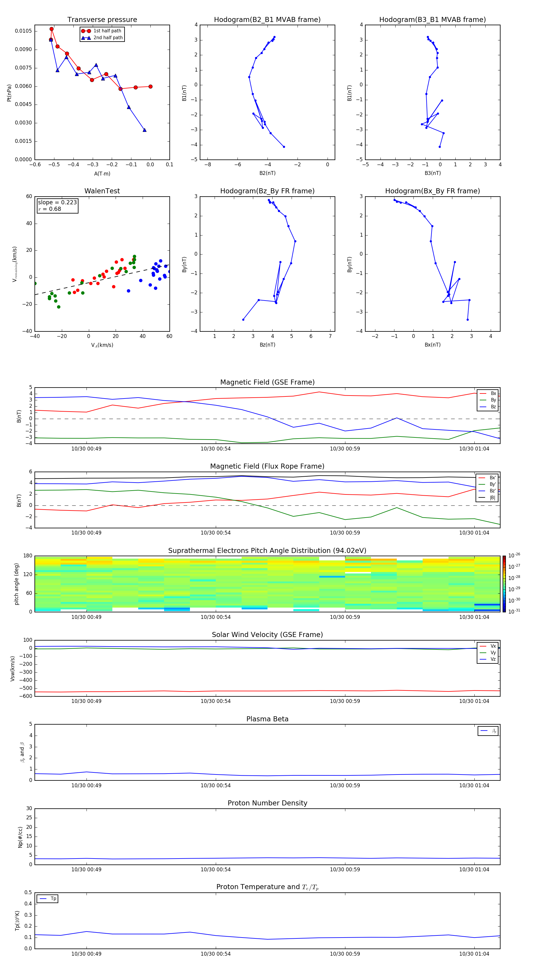
Task: Click the pitch angle color bar
Action: tap(504, 584)
